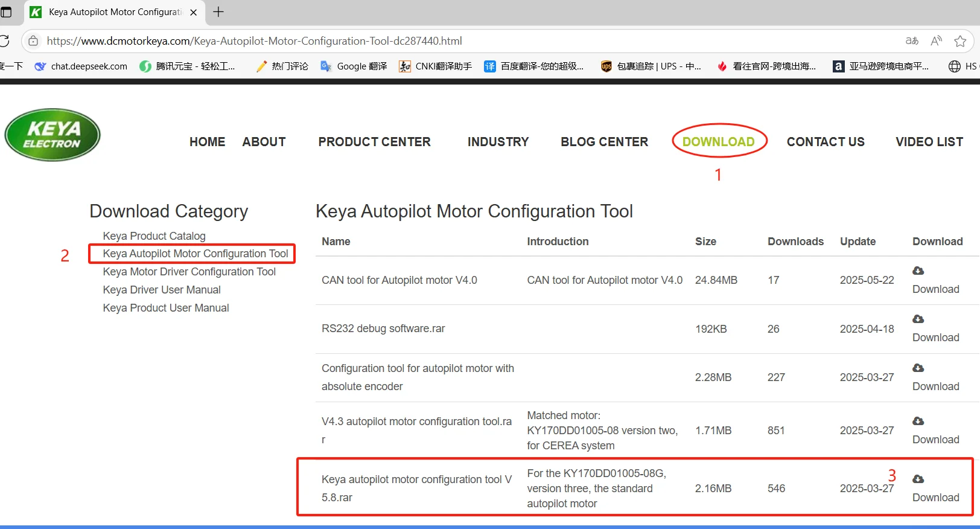The width and height of the screenshot is (980, 529).
Task: Click Download text for Keya configuration tool V5.8.rar
Action: pos(936,498)
